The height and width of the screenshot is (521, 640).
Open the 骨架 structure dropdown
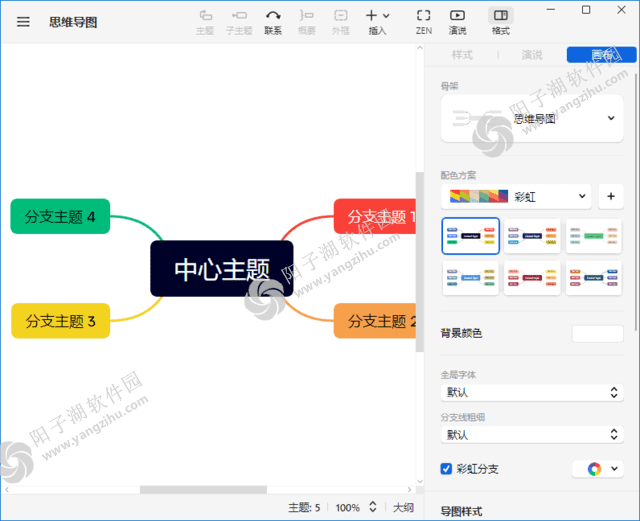pos(532,118)
